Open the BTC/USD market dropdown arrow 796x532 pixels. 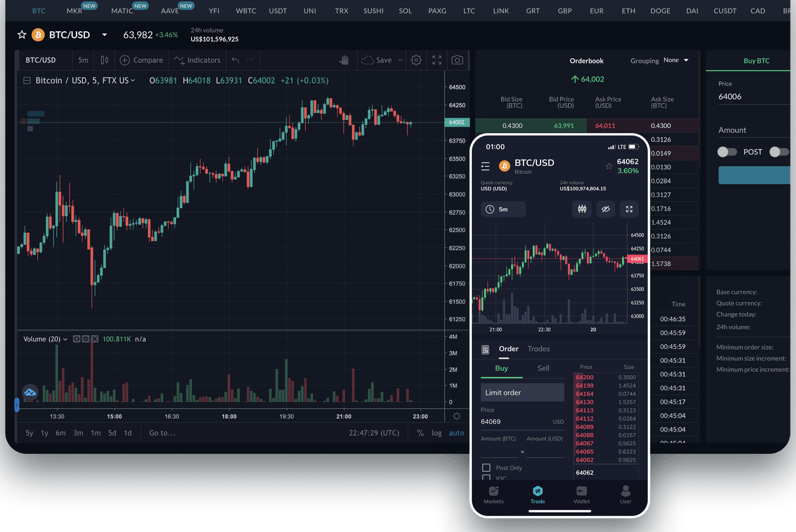coord(104,35)
